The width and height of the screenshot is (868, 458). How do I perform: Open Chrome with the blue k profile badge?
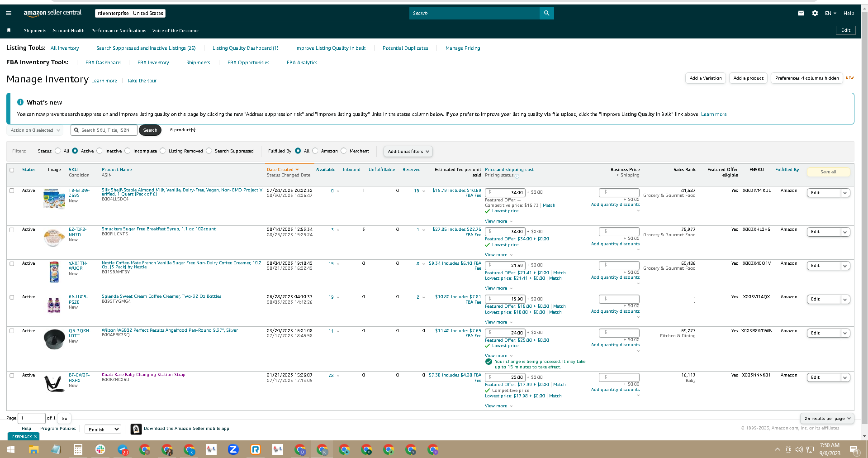(x=189, y=449)
